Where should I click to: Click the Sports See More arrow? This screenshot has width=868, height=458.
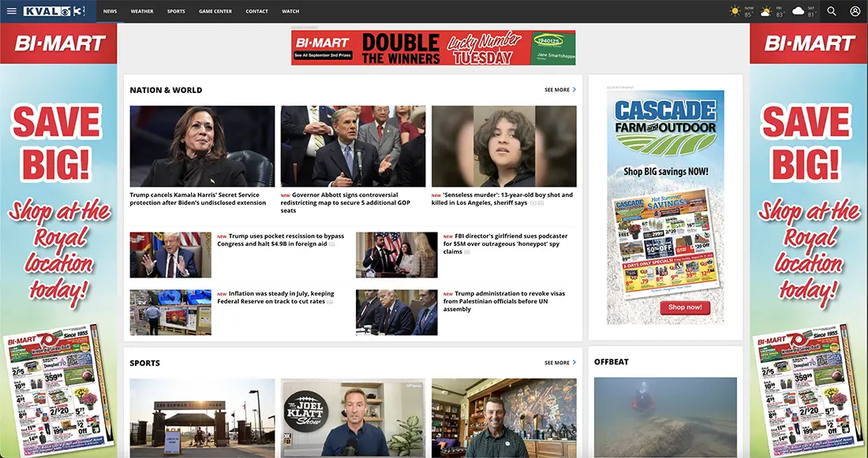[574, 363]
